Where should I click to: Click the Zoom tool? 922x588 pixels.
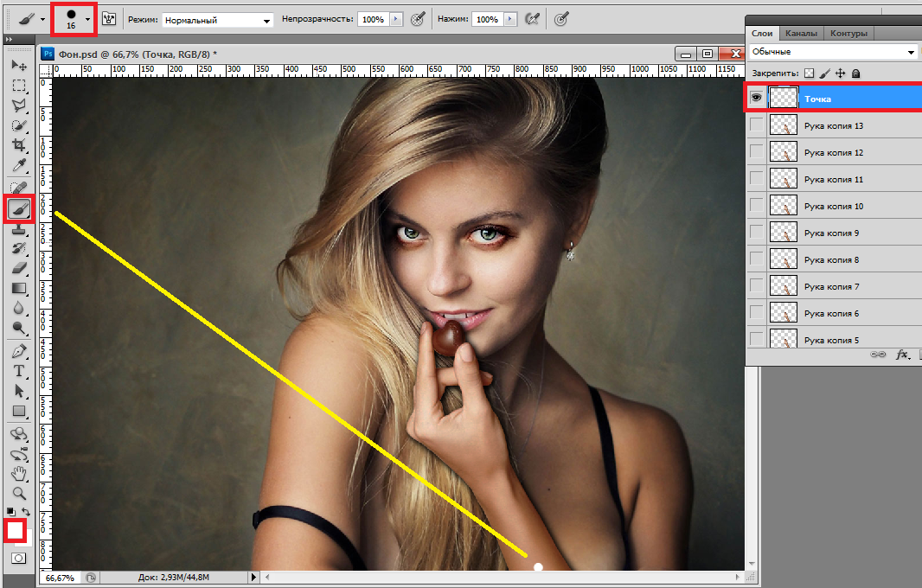click(18, 493)
